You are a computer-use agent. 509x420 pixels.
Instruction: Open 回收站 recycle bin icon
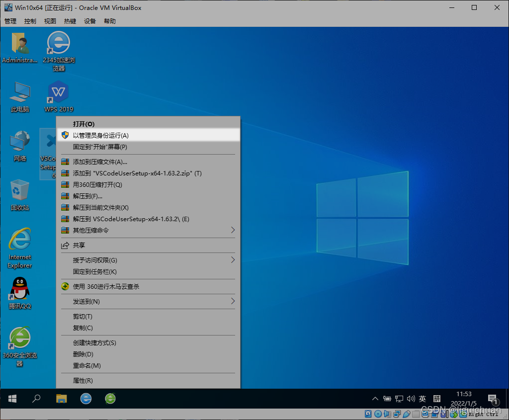tap(20, 195)
